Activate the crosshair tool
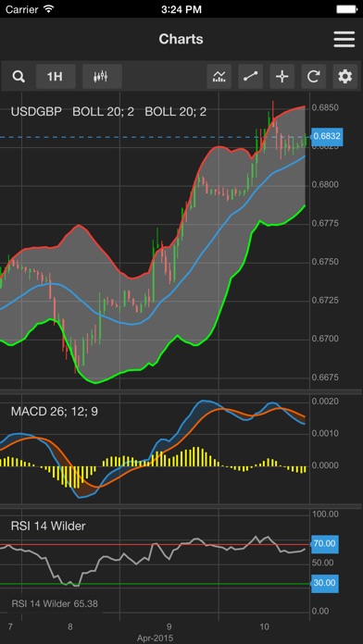 [282, 77]
